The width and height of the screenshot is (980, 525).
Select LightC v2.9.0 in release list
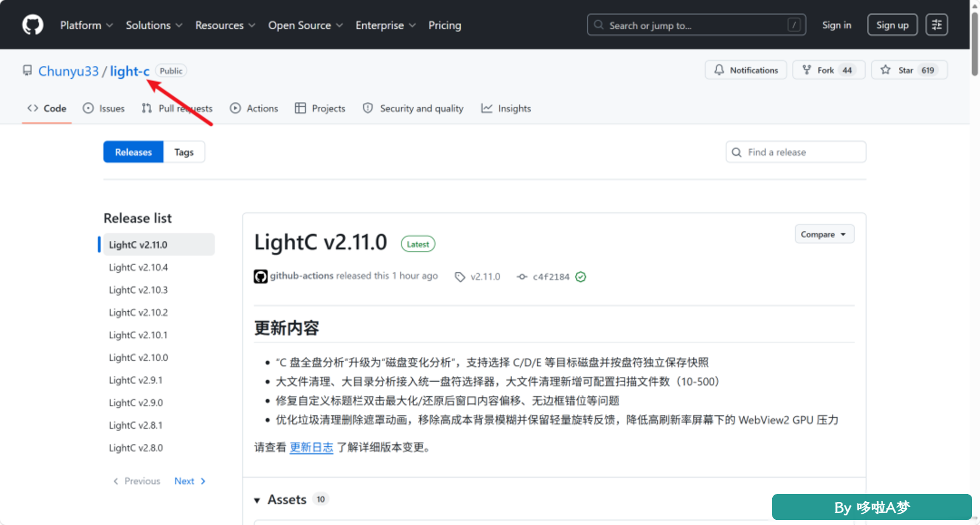(x=136, y=402)
